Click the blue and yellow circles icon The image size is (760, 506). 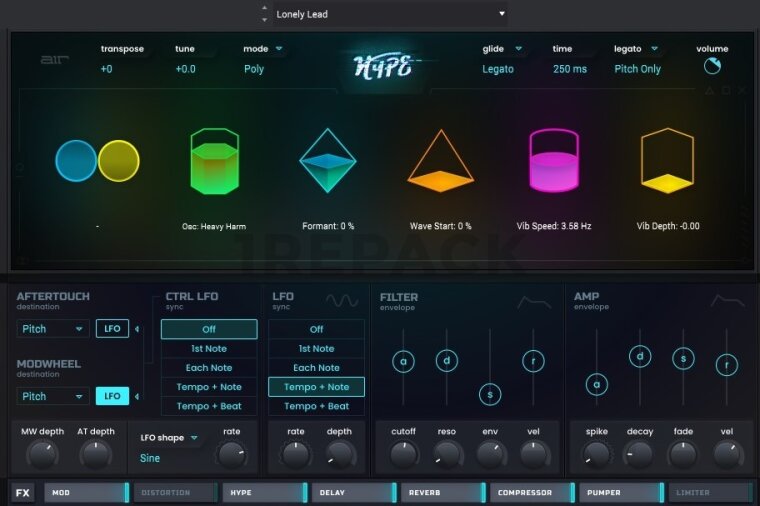97,160
